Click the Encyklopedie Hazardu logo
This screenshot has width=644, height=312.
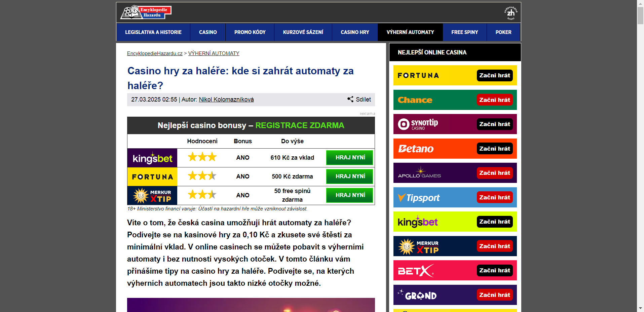coord(146,12)
